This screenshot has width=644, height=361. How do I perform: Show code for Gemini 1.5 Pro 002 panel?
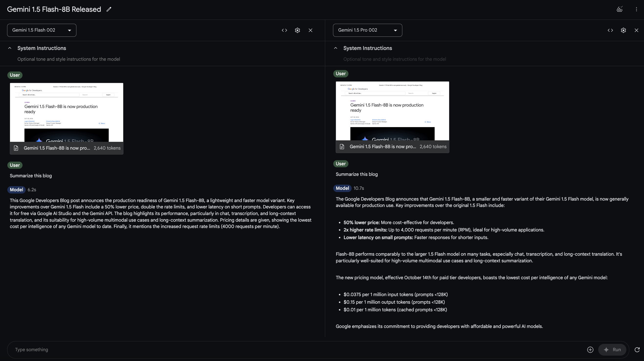610,30
